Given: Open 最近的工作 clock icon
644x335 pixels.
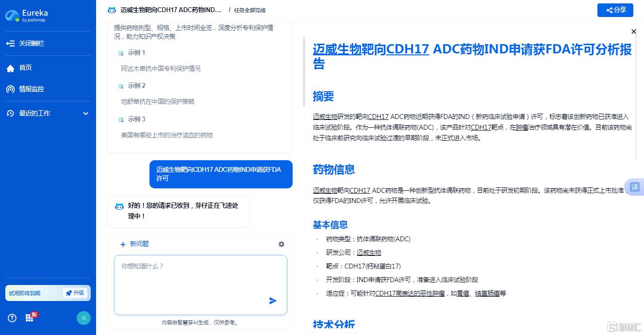Looking at the screenshot, I should [10, 114].
